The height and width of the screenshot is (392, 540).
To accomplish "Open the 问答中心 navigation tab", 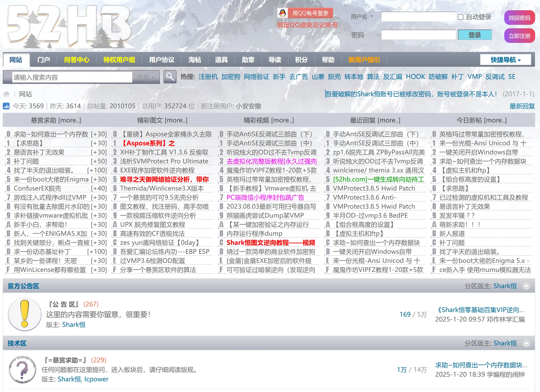I will click(76, 60).
